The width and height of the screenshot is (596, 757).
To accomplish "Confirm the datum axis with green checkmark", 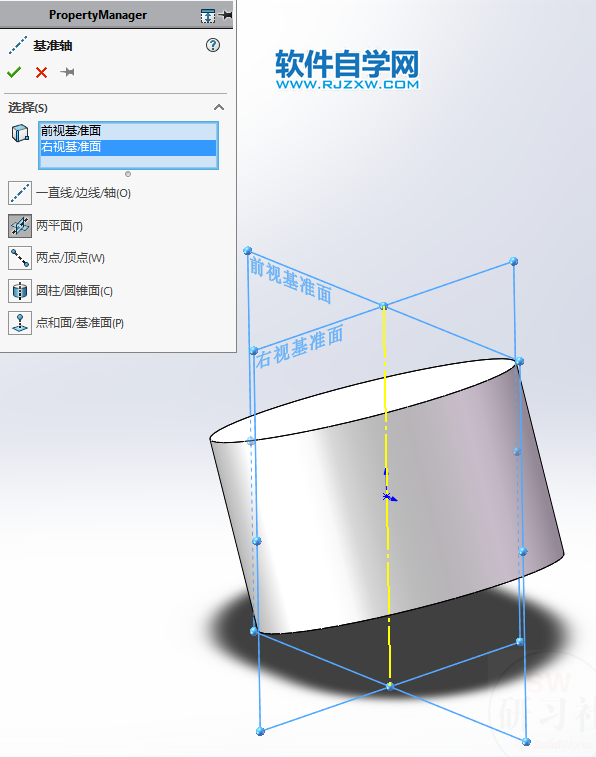I will [x=14, y=72].
